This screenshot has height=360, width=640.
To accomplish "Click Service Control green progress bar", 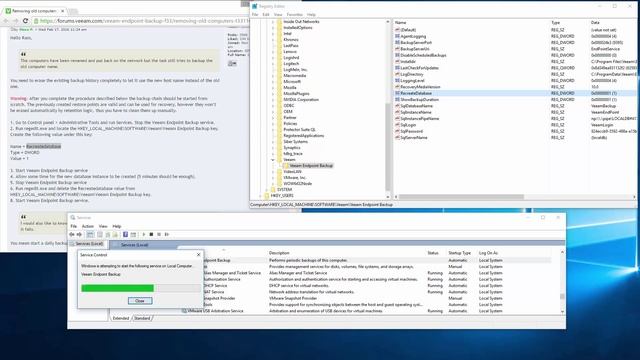I will (118, 288).
